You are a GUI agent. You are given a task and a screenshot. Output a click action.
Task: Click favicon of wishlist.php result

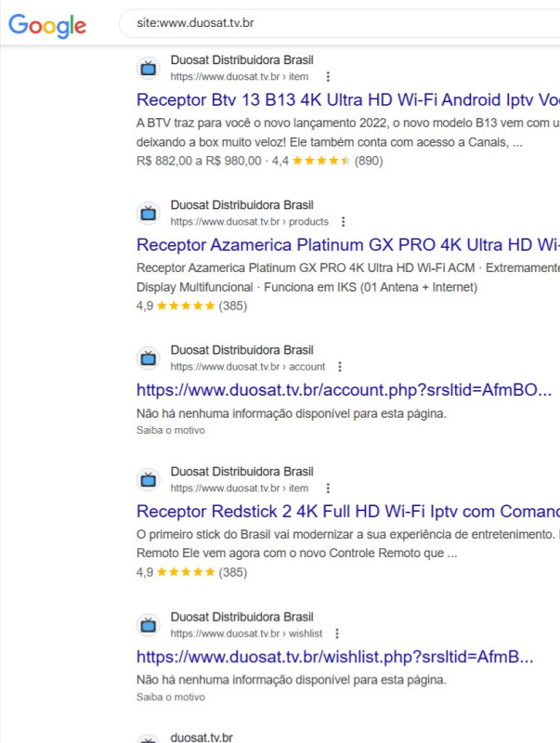(x=149, y=625)
